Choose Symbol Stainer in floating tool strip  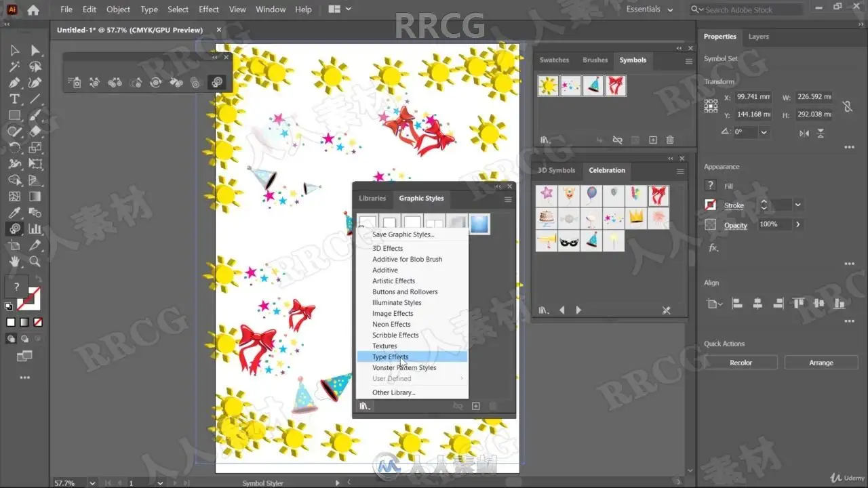[176, 83]
